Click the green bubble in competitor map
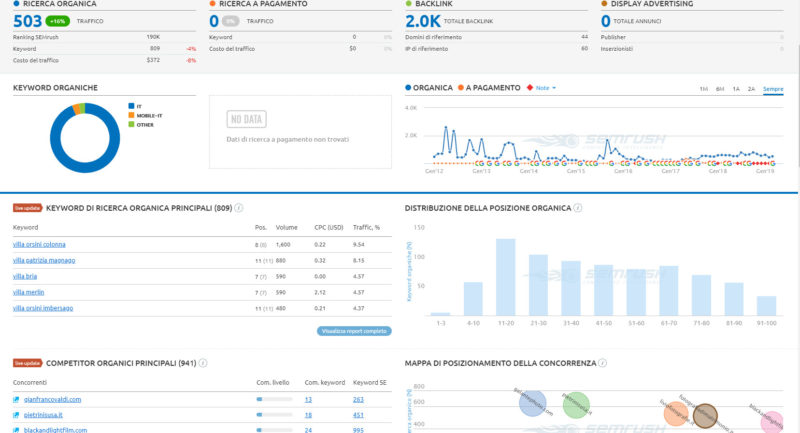 (576, 405)
